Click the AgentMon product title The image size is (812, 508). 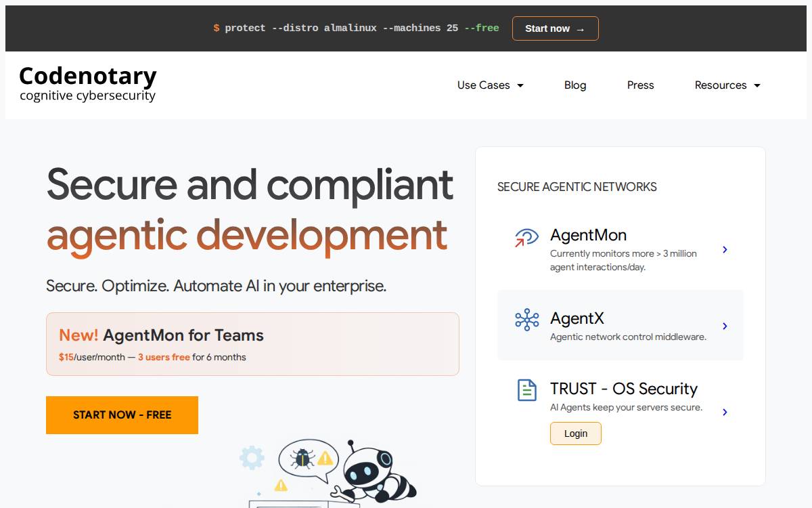[588, 235]
